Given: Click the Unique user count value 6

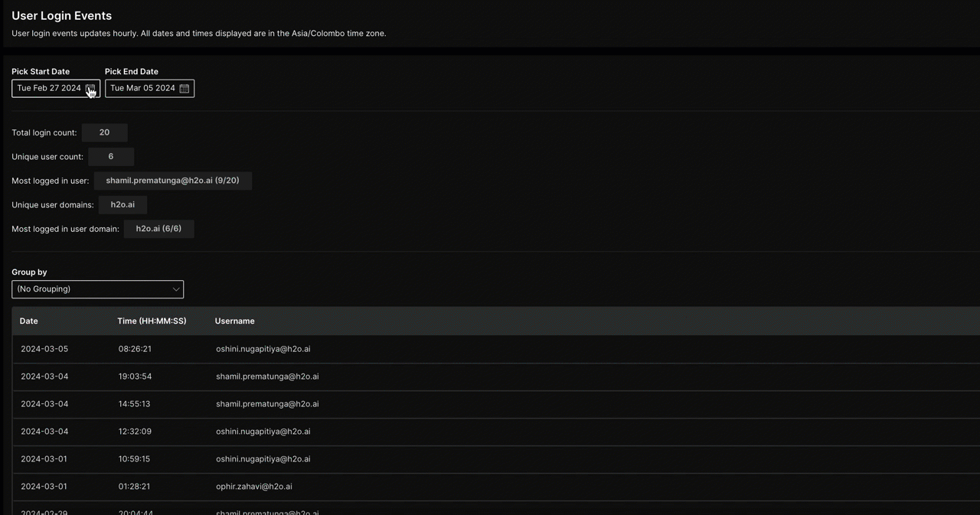Looking at the screenshot, I should [x=111, y=157].
